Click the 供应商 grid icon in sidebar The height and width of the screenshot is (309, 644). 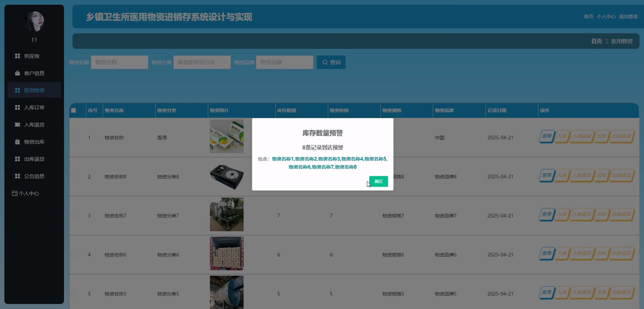(17, 56)
